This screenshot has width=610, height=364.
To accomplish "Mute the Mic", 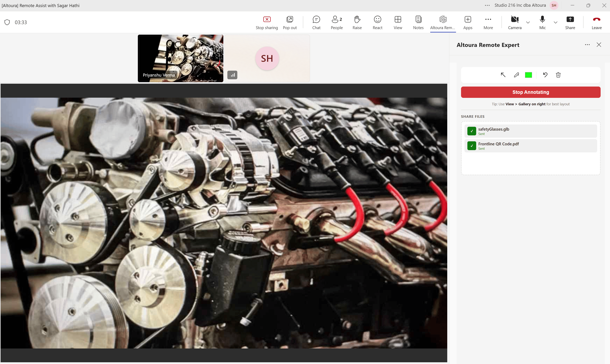I will [543, 23].
